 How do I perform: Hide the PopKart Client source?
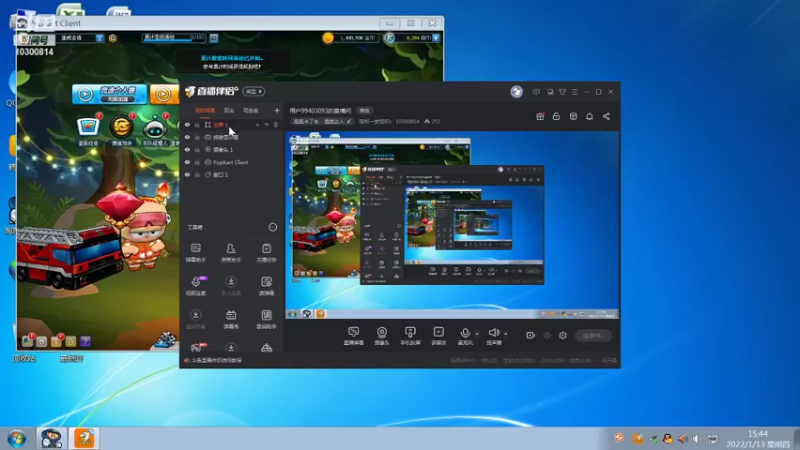point(187,162)
